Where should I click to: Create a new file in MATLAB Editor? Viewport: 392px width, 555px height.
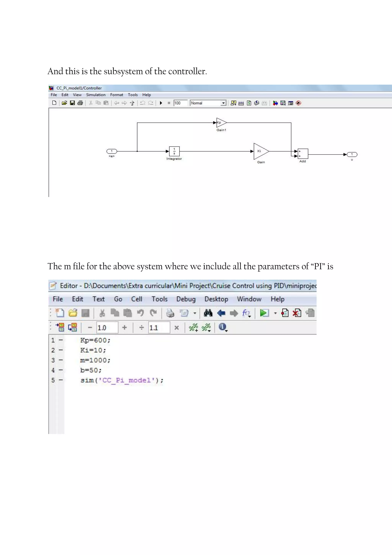tap(60, 313)
